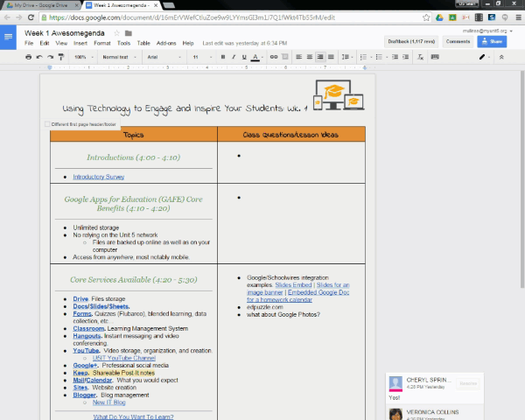Apply a bulleted list
Image resolution: width=525 pixels, height=420 pixels.
click(379, 57)
